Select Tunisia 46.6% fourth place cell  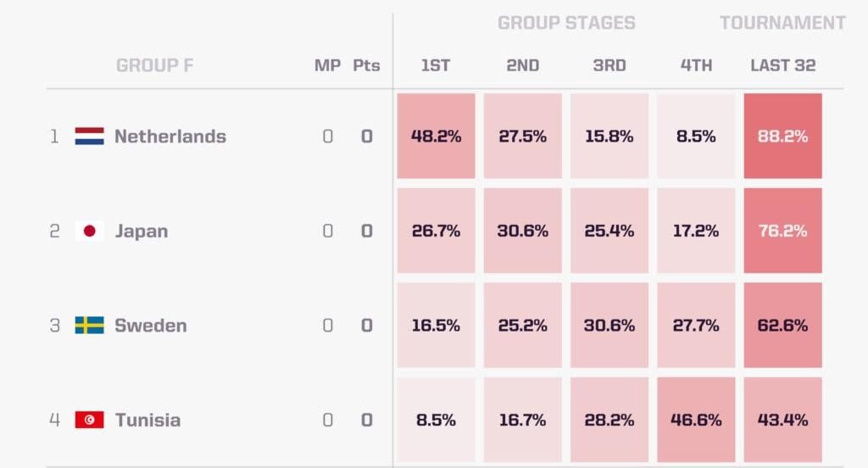696,420
